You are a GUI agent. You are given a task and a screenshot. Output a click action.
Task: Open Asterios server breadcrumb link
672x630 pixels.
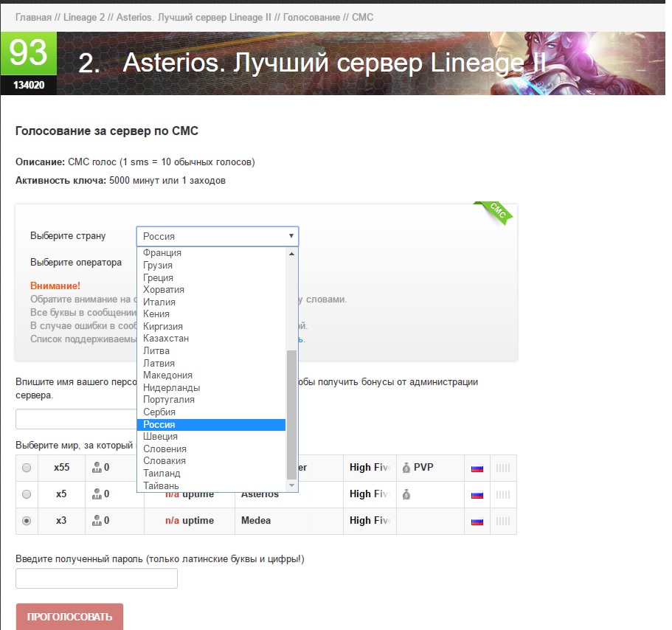click(194, 18)
